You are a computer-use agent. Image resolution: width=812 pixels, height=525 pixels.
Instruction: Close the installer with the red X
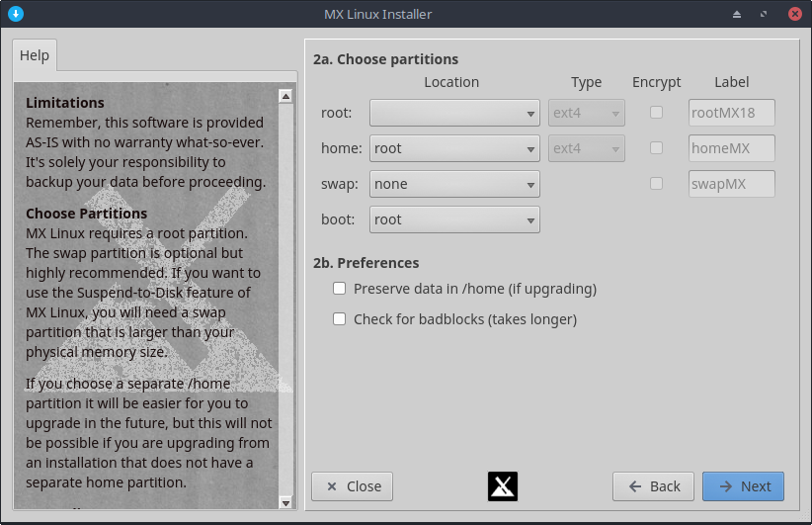(x=795, y=14)
